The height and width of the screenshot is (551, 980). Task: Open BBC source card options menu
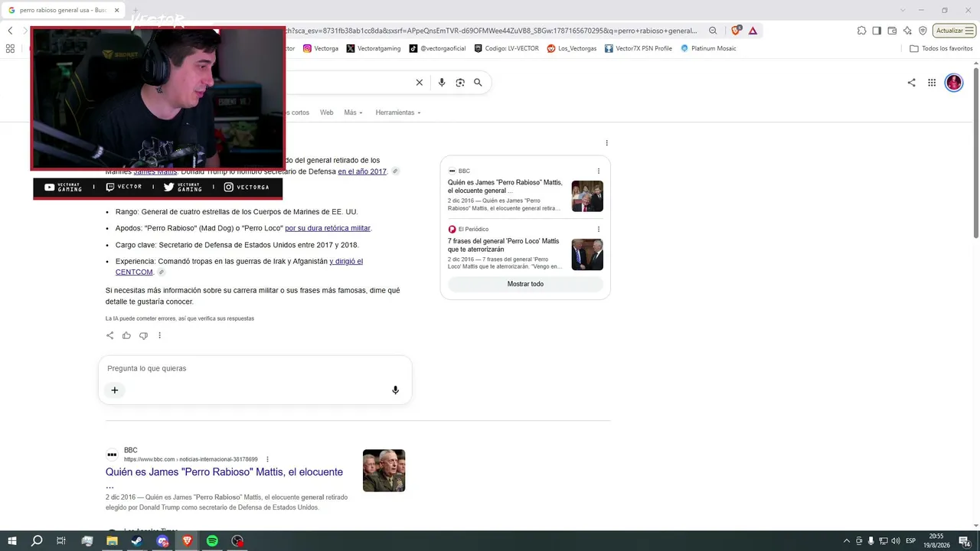coord(599,171)
